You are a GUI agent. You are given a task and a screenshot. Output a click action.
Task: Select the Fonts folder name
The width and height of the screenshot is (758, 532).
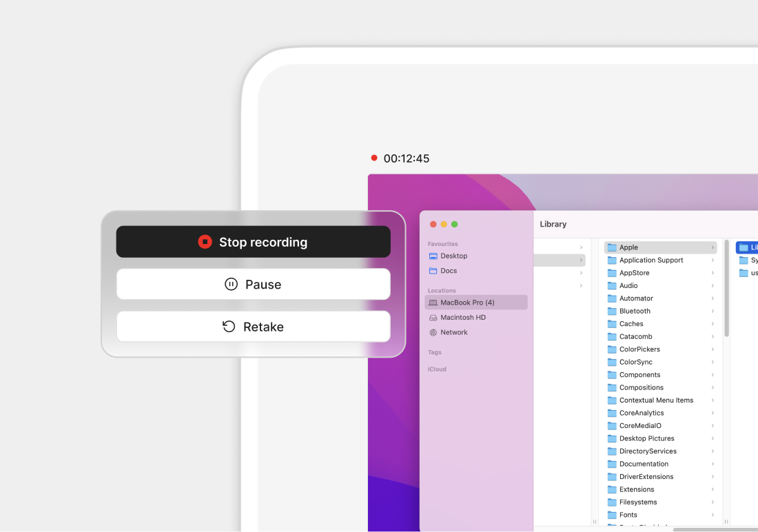(628, 515)
